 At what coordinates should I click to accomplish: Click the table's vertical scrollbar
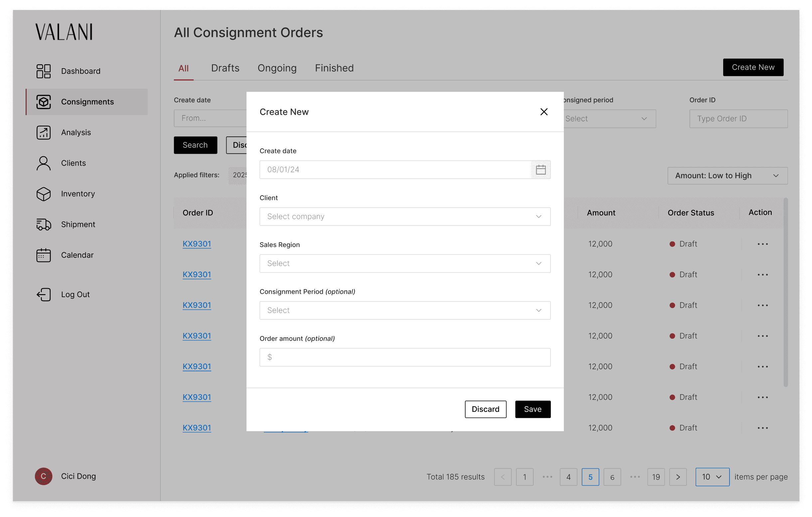click(785, 292)
